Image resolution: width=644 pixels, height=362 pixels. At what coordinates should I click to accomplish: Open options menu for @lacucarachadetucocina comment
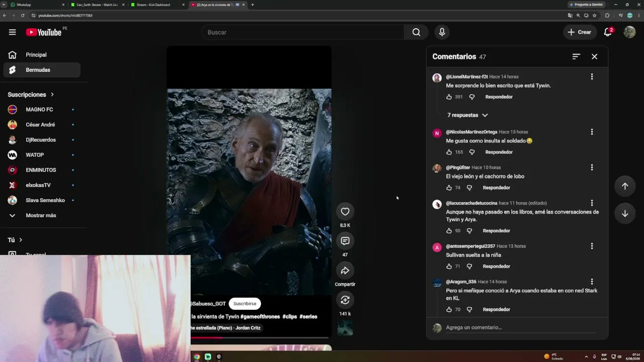[592, 203]
